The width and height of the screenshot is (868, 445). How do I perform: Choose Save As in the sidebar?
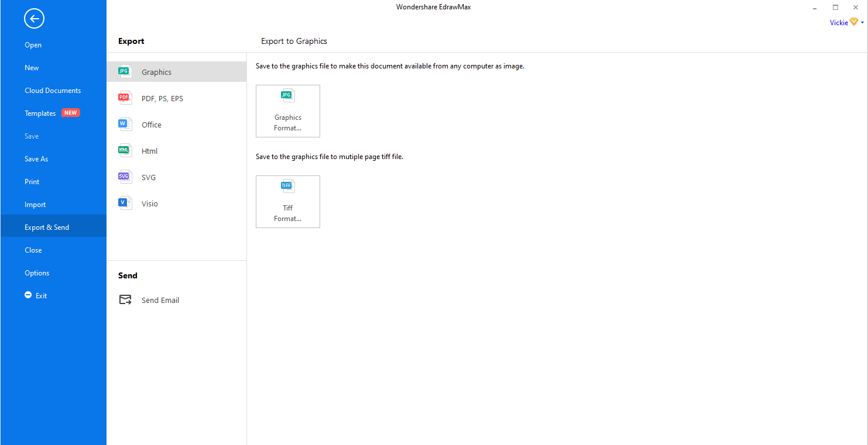coord(36,159)
